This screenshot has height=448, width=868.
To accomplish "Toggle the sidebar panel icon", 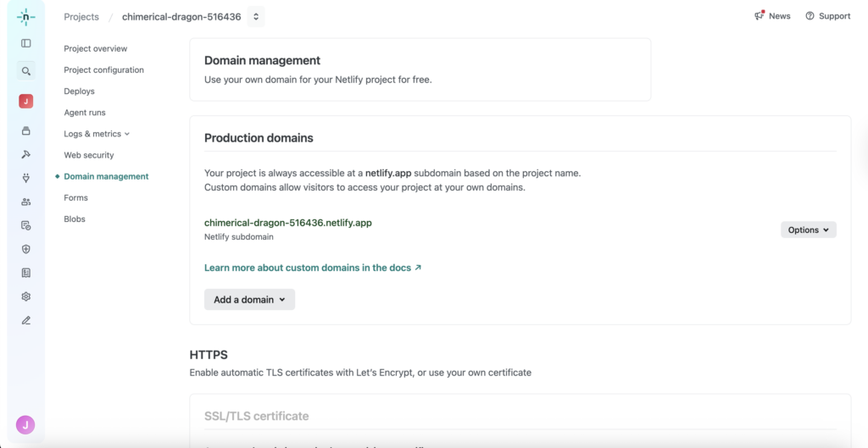I will [x=26, y=43].
